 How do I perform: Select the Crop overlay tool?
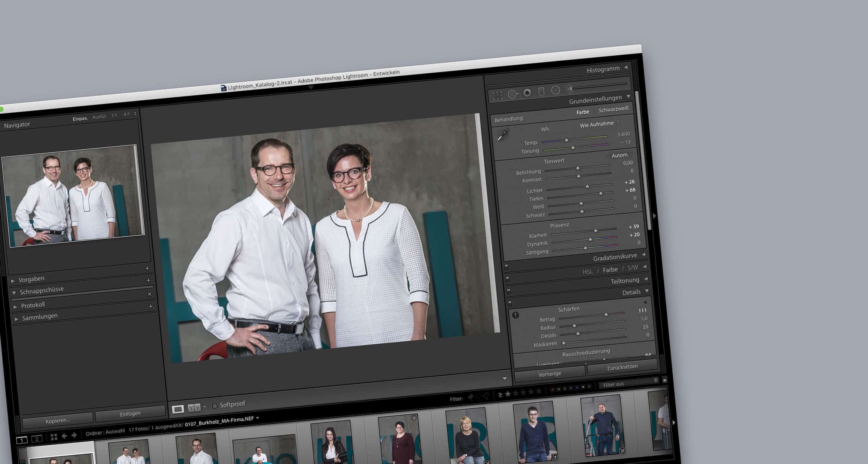498,95
